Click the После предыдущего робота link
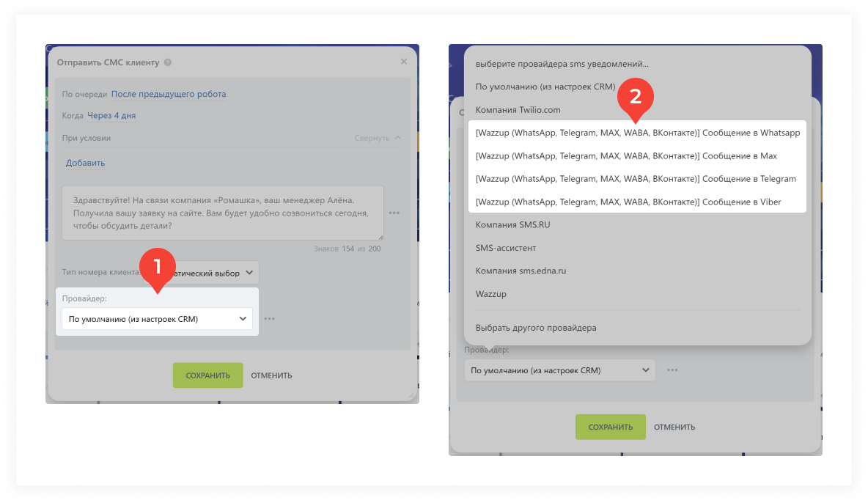 [169, 94]
